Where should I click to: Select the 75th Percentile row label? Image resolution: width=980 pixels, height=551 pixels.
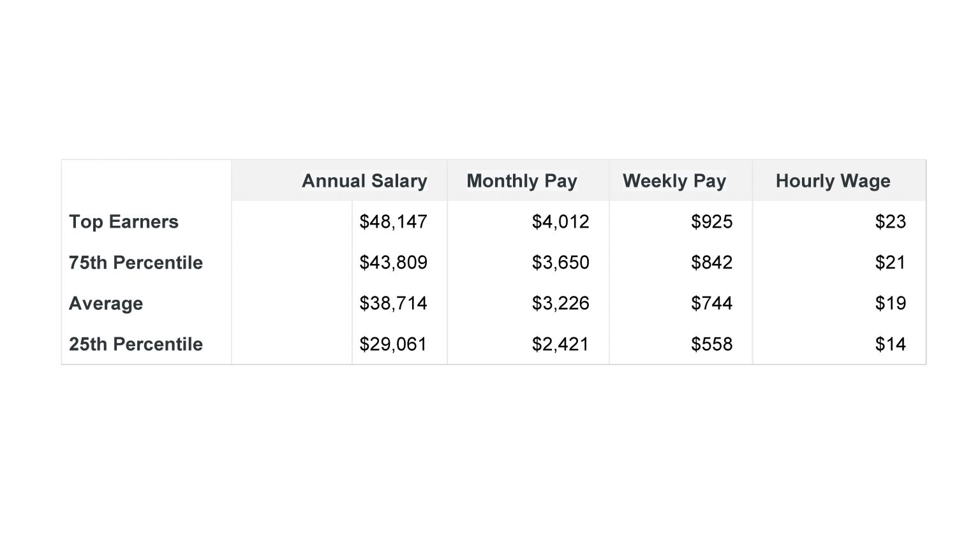tap(136, 263)
